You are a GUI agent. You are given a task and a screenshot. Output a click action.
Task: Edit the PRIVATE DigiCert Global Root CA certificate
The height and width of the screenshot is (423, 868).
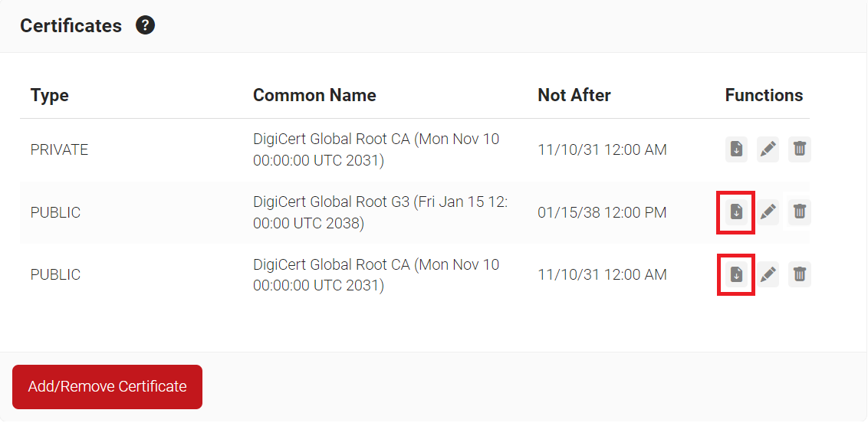coord(768,149)
